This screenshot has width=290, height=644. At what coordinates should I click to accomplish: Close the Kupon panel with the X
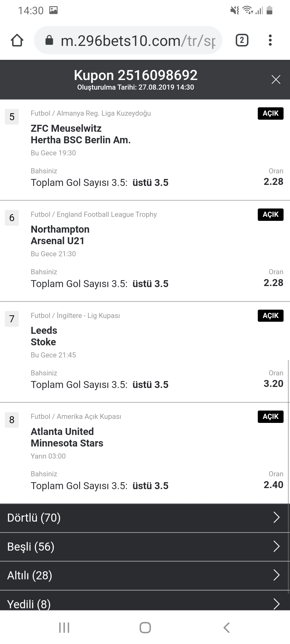(276, 80)
